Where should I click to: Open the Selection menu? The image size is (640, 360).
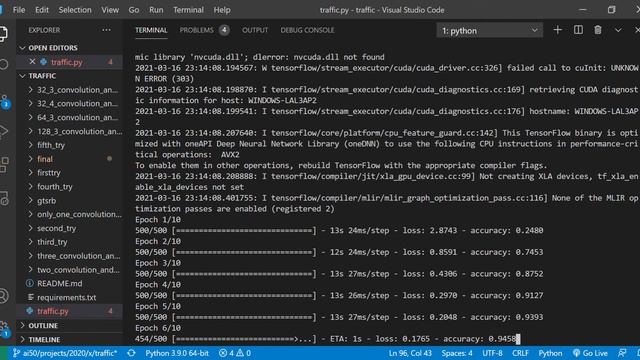(75, 10)
